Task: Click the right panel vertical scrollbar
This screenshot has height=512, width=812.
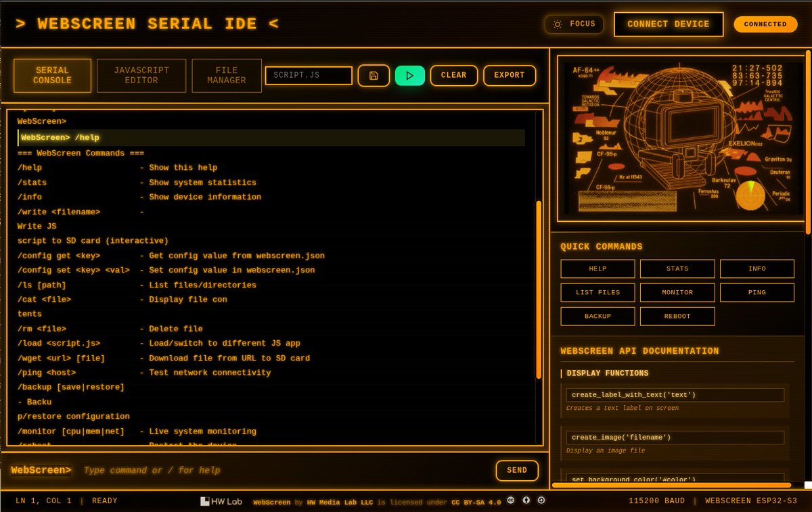Action: click(x=808, y=142)
